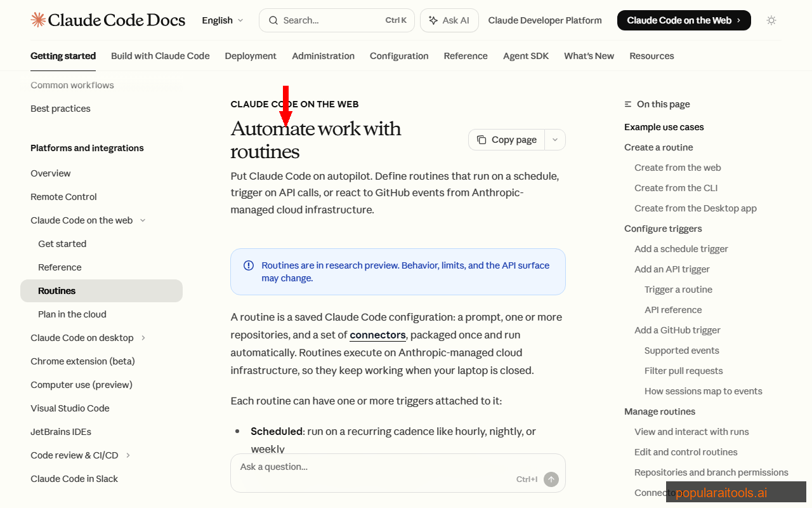This screenshot has height=508, width=812.
Task: Open Claude Developer Platform
Action: pos(544,20)
